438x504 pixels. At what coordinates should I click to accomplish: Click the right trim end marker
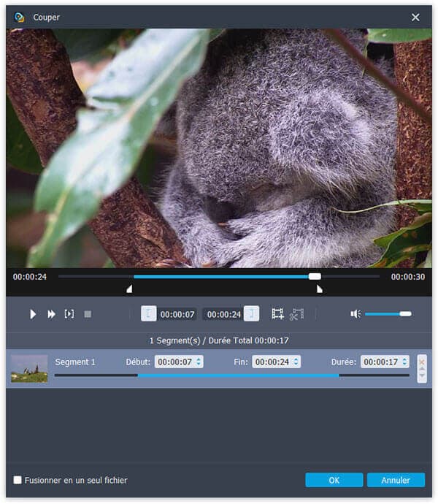[x=320, y=289]
